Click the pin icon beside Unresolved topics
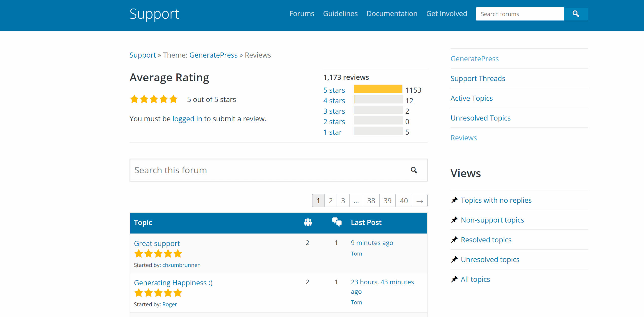 (454, 259)
